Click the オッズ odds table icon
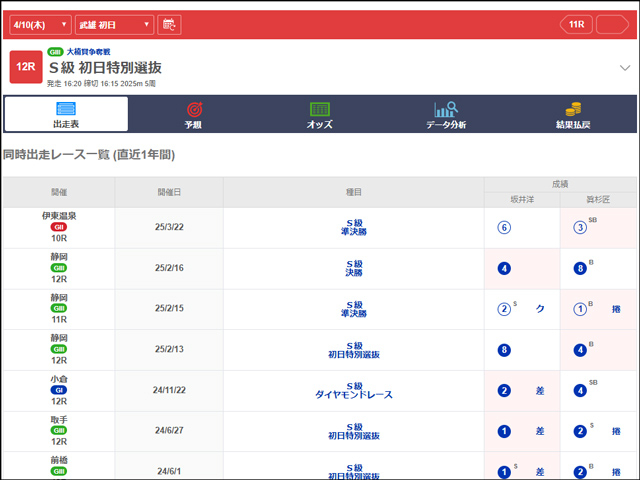Screen dimensions: 640x480 (x=320, y=108)
